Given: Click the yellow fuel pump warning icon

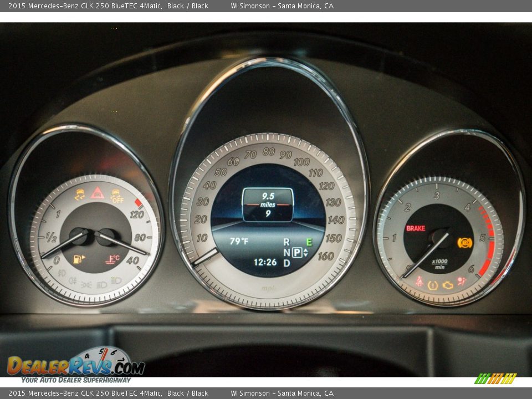Looking at the screenshot, I should [x=79, y=259].
